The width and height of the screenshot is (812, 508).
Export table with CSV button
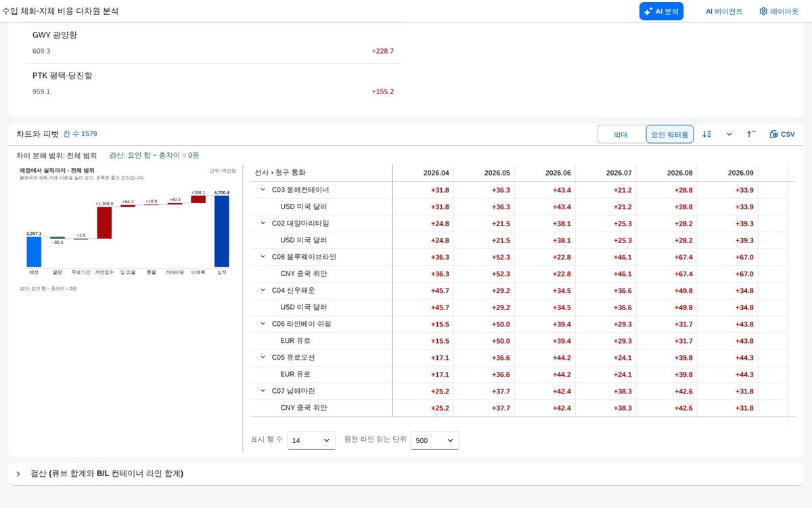[782, 134]
